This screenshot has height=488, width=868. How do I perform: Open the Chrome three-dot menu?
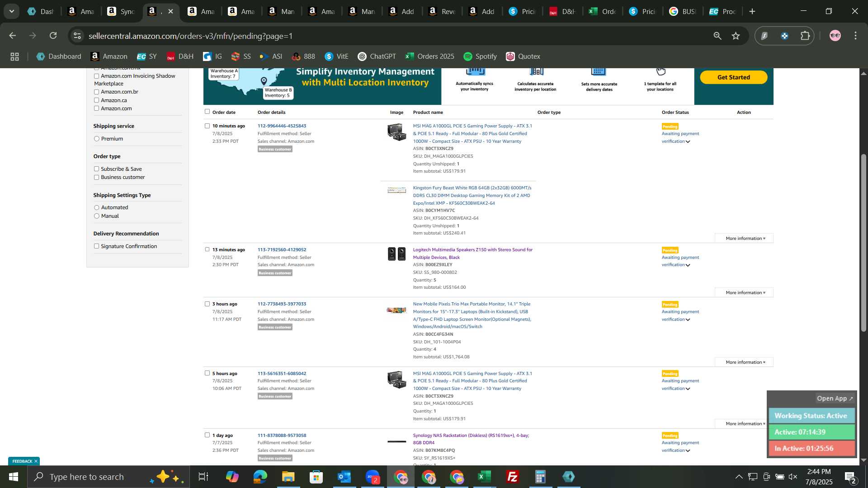[855, 36]
